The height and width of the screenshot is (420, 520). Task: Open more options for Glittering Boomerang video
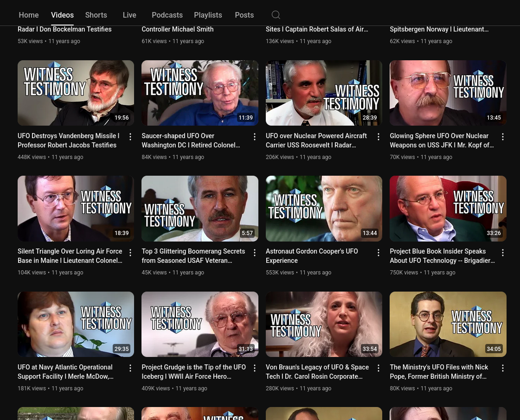click(254, 253)
